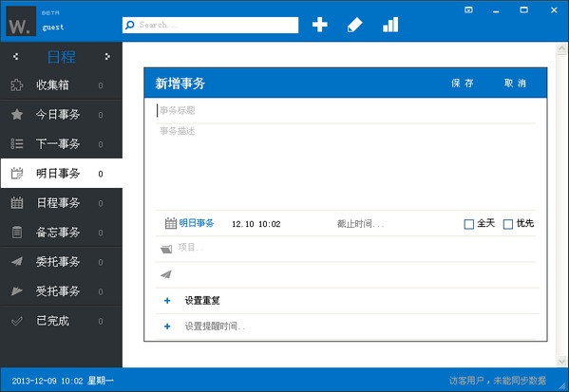Click the 保存 save button

point(463,83)
